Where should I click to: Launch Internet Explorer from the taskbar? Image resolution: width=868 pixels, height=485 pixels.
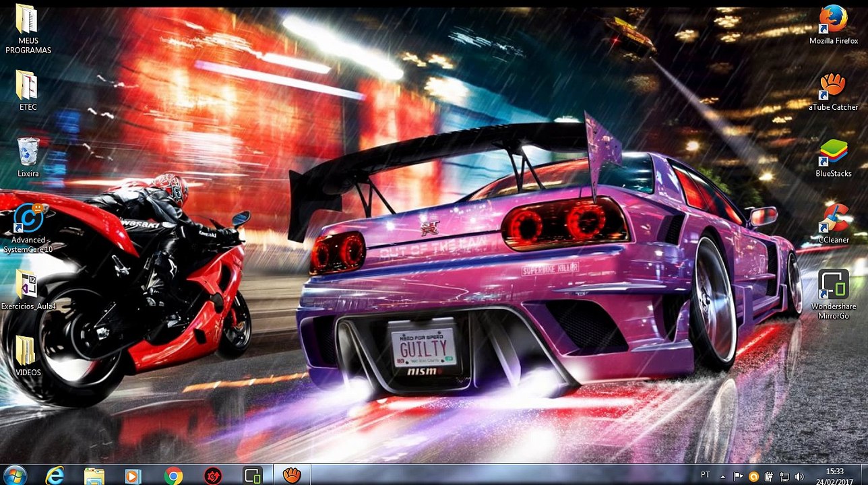click(x=55, y=476)
